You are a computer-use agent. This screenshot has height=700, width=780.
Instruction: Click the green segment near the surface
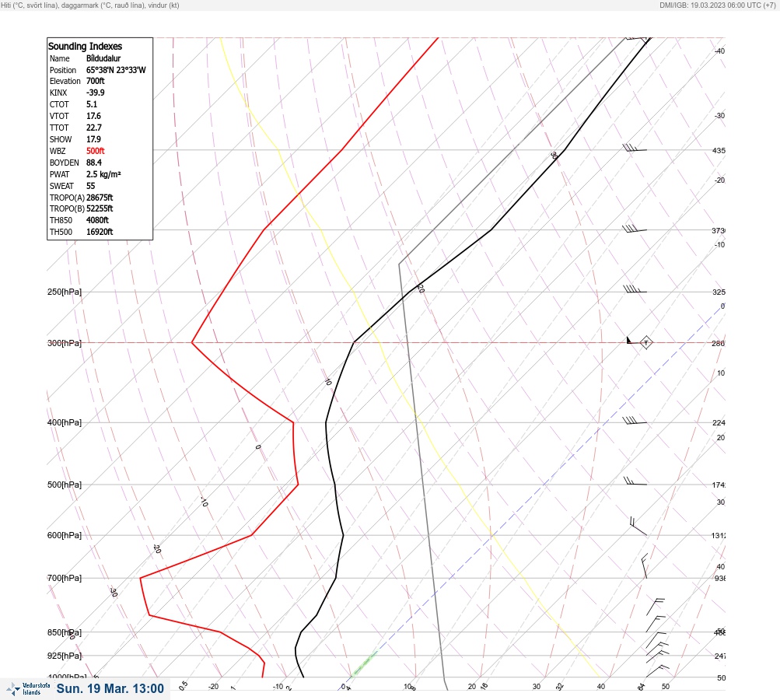(x=364, y=663)
